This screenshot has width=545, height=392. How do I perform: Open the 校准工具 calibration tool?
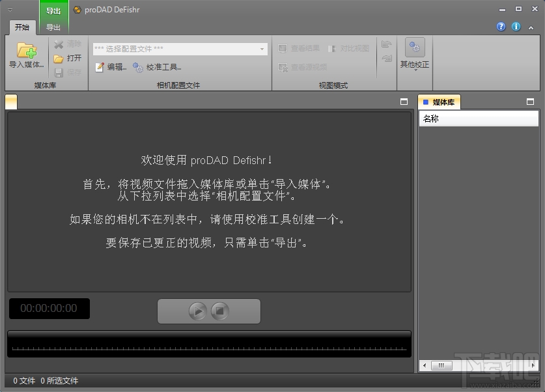click(x=157, y=66)
